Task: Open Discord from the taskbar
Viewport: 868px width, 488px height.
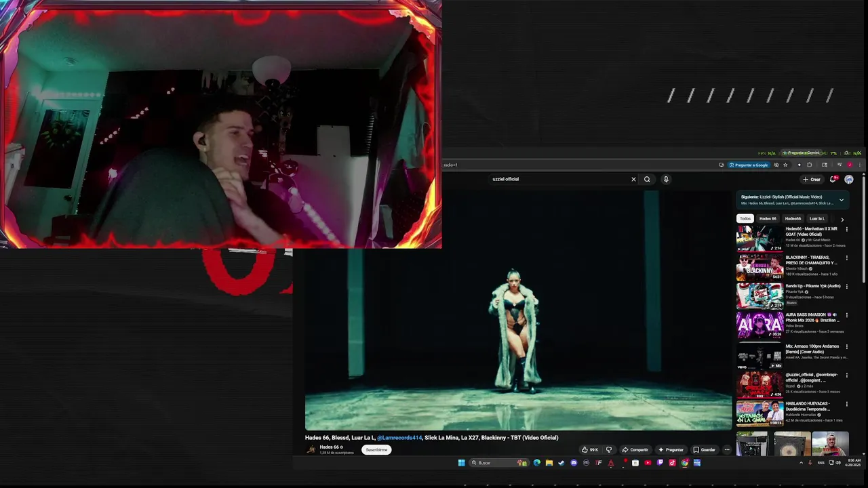Action: (x=574, y=463)
